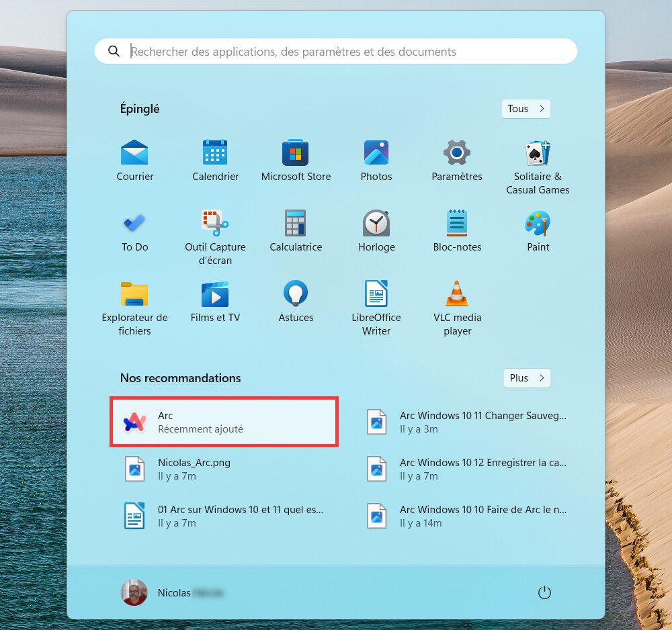Open the Courrier mail app
Viewport: 672px width, 630px height.
tap(134, 161)
